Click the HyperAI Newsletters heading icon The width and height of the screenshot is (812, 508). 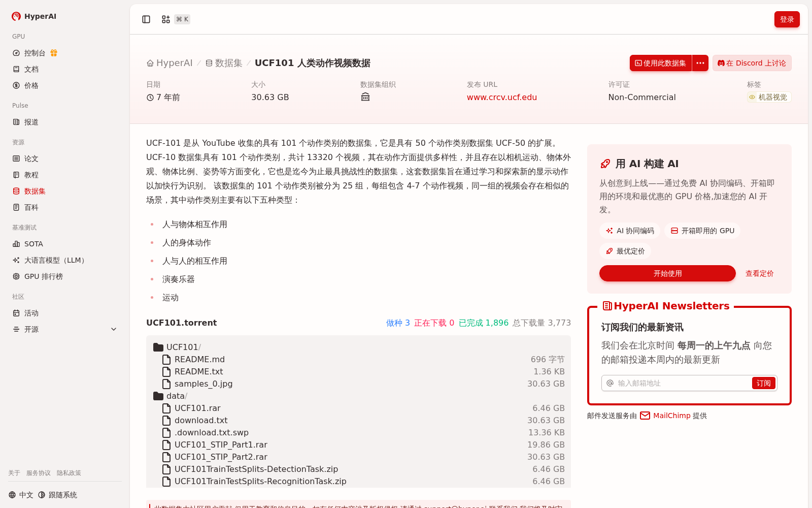click(607, 306)
